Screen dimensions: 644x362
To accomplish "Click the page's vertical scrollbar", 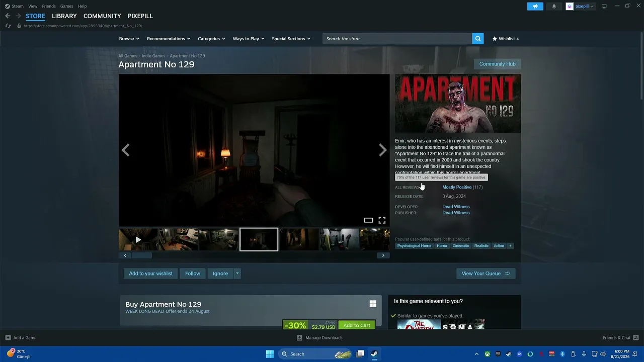I will coord(641,65).
